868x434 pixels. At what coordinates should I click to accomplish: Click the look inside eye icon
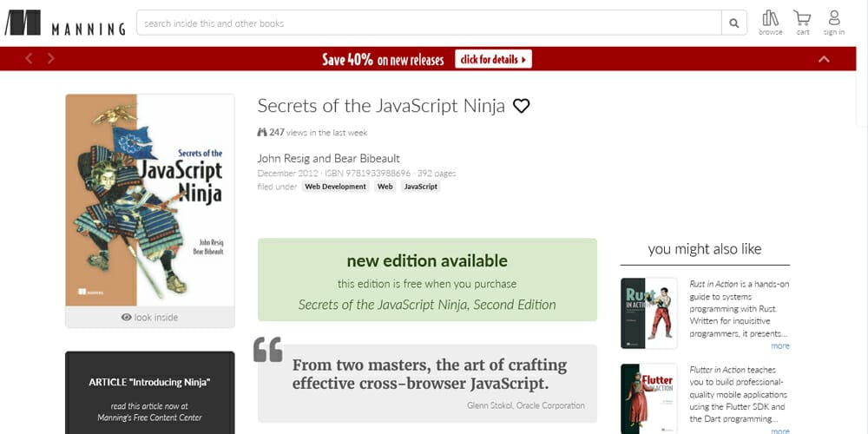tap(126, 317)
